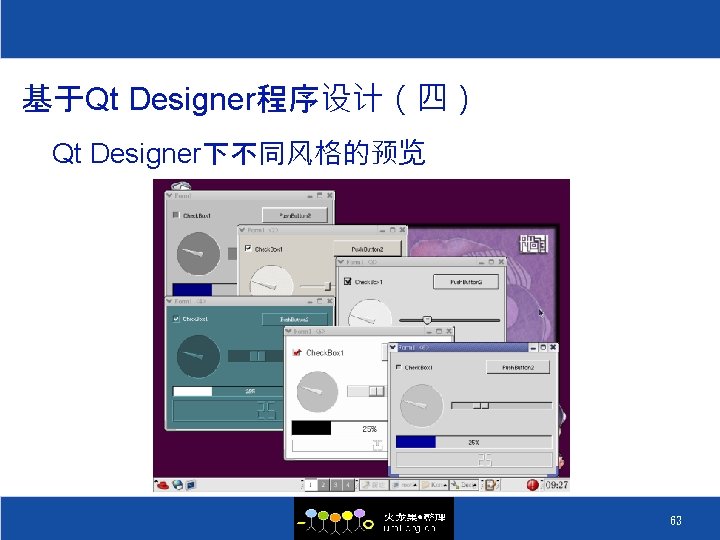Click the black 25% progress bar in white window
The height and width of the screenshot is (540, 720).
[340, 428]
